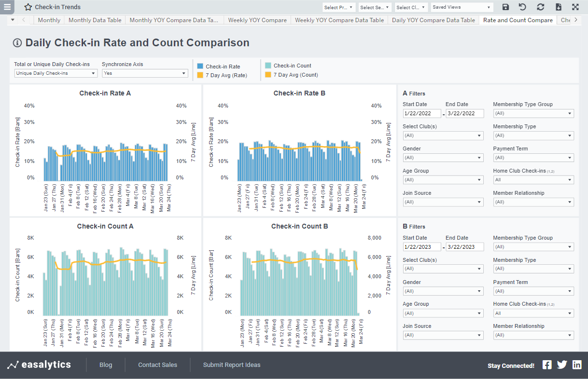Enter fullscreen mode using the expand icon

click(x=575, y=7)
